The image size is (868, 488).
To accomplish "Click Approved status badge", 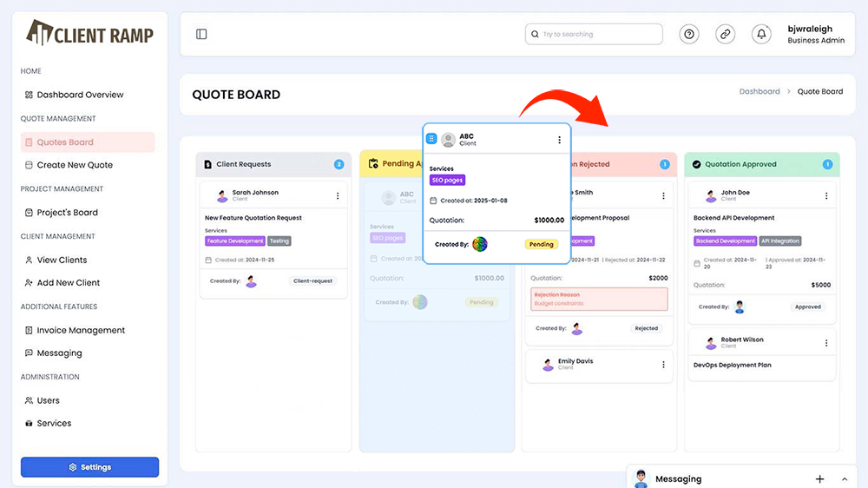I will [807, 307].
